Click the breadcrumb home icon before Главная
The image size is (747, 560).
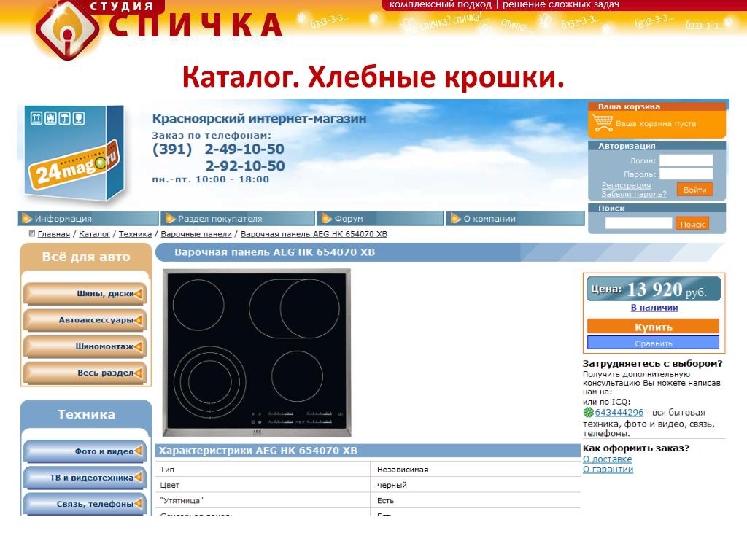[32, 233]
